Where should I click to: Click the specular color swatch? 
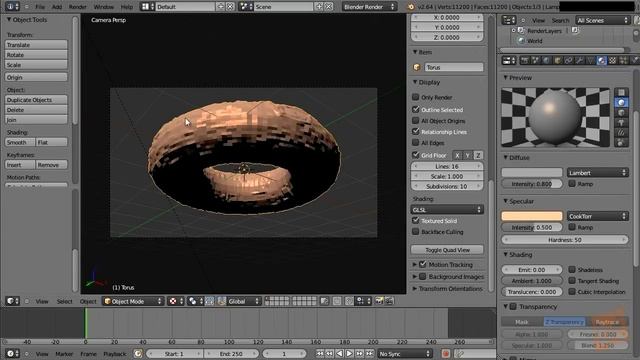click(532, 216)
